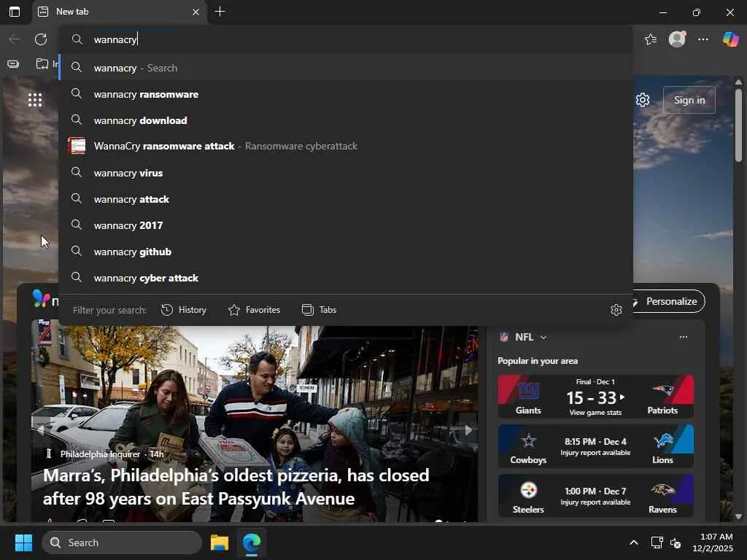Open Settings and more ellipsis menu
The width and height of the screenshot is (747, 560).
click(x=703, y=39)
